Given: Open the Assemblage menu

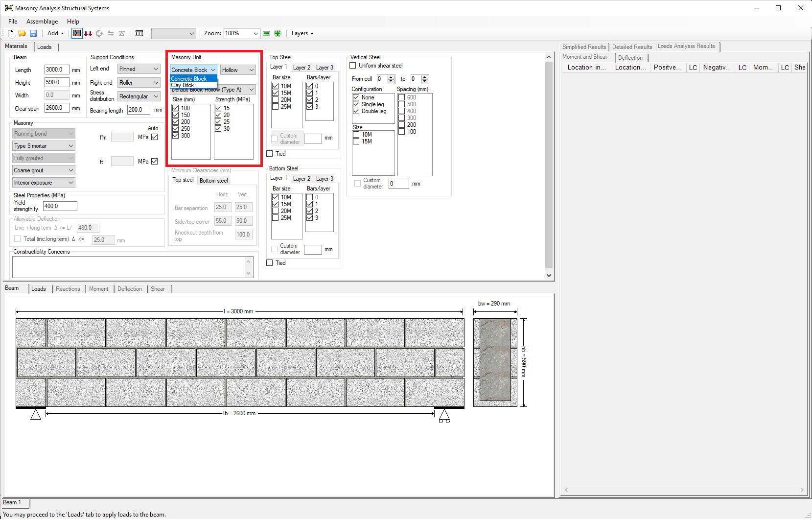Looking at the screenshot, I should coord(42,22).
